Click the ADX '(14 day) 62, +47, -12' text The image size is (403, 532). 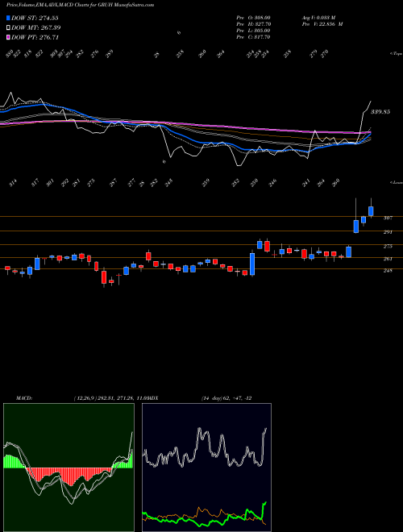click(x=226, y=398)
